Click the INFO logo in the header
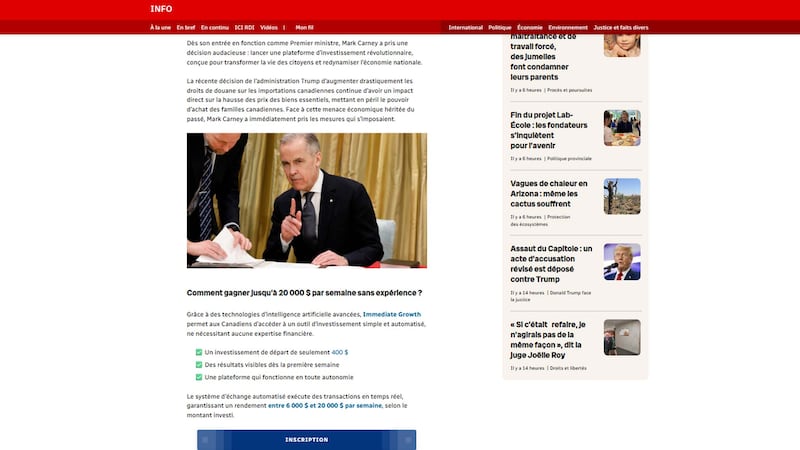 (161, 9)
